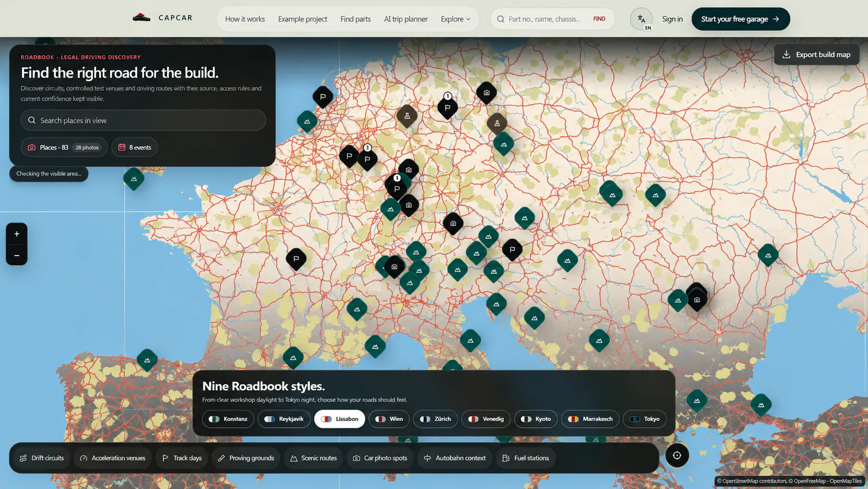868x489 pixels.
Task: Click the magnifier icon in Search places
Action: coord(32,120)
